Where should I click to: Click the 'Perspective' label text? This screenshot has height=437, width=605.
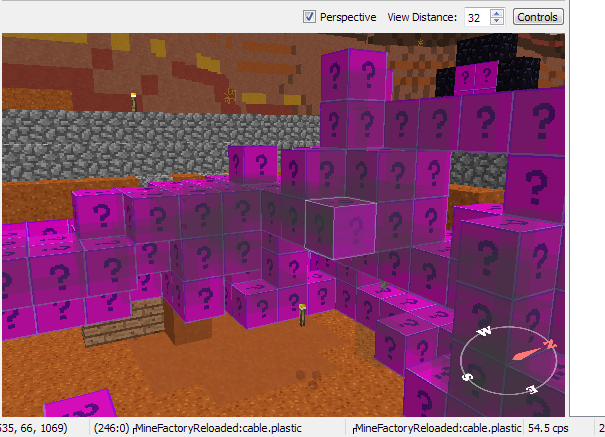(348, 17)
